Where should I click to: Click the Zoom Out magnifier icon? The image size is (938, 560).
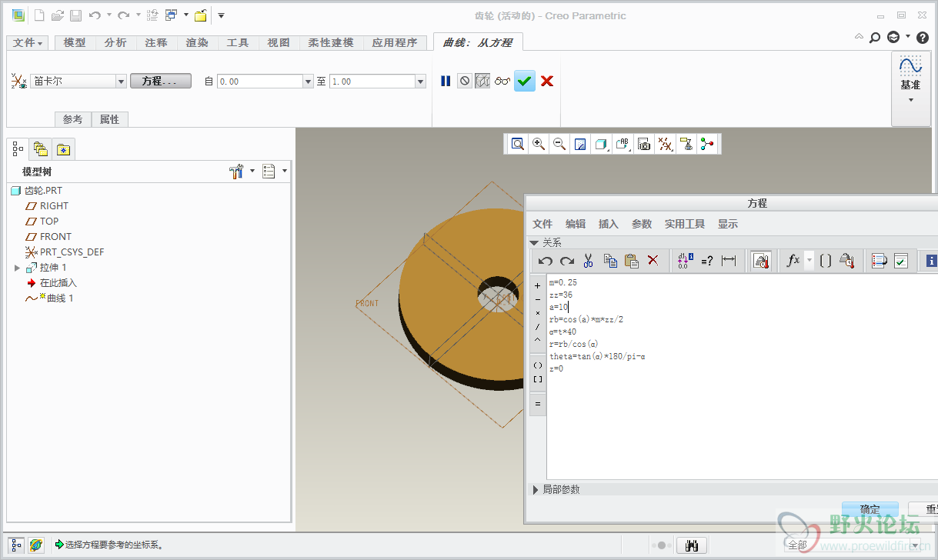[559, 144]
